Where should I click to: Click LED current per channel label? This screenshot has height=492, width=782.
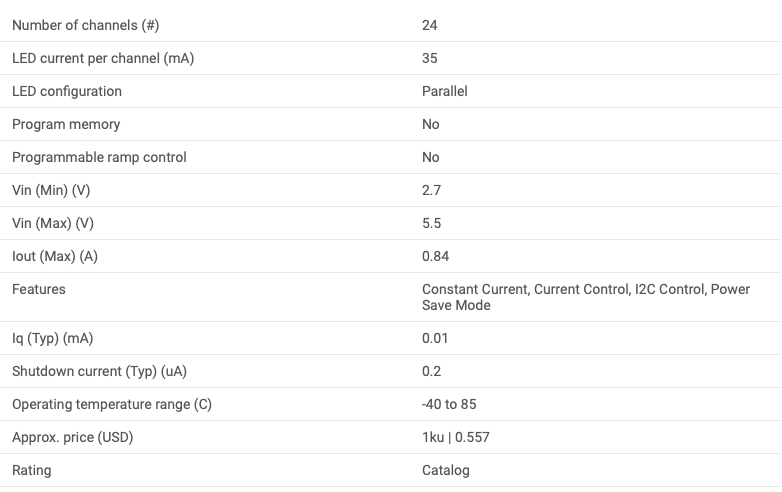point(103,58)
